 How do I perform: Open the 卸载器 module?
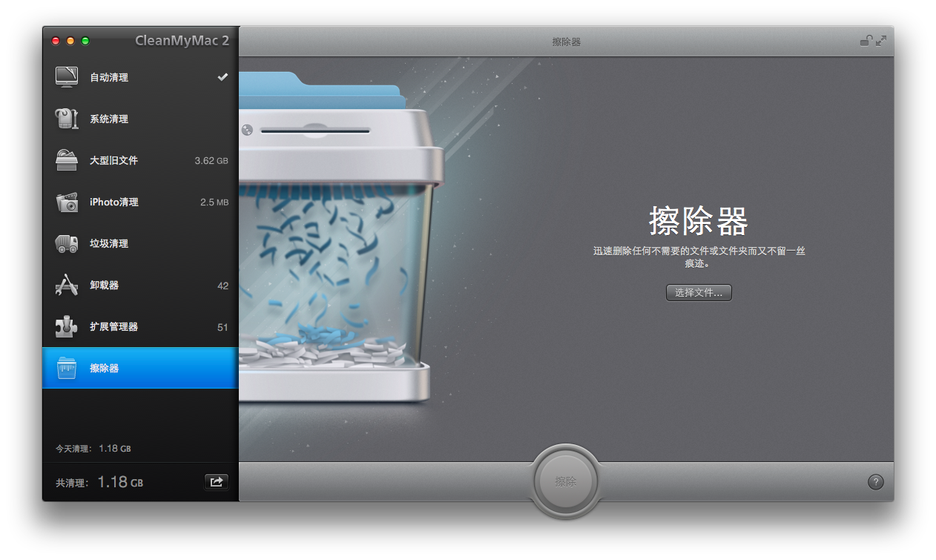point(140,285)
